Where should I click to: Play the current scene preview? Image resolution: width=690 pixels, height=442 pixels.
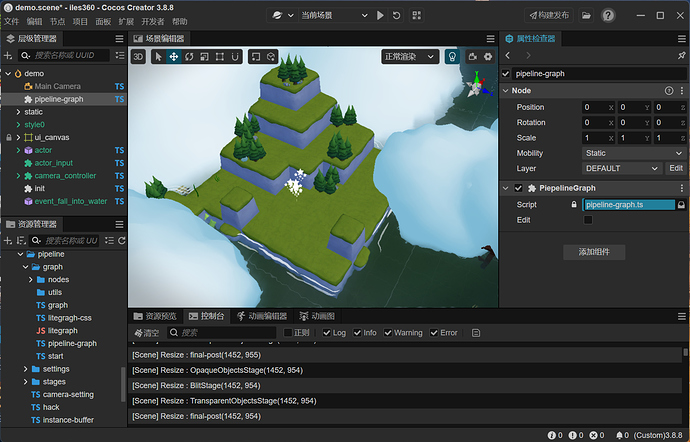(x=380, y=15)
